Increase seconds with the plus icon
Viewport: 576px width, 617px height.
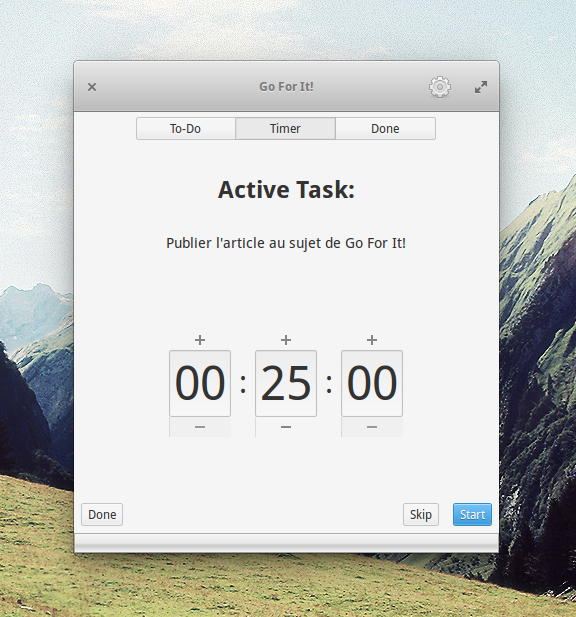(372, 340)
